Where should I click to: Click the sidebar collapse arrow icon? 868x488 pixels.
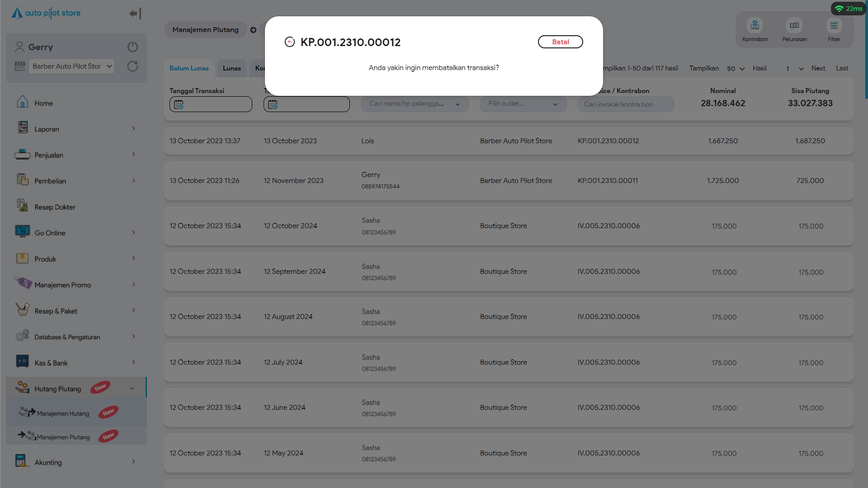135,14
